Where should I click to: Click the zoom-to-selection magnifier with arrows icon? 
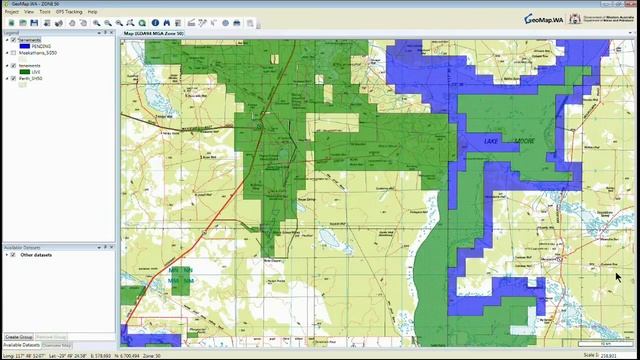click(x=130, y=23)
